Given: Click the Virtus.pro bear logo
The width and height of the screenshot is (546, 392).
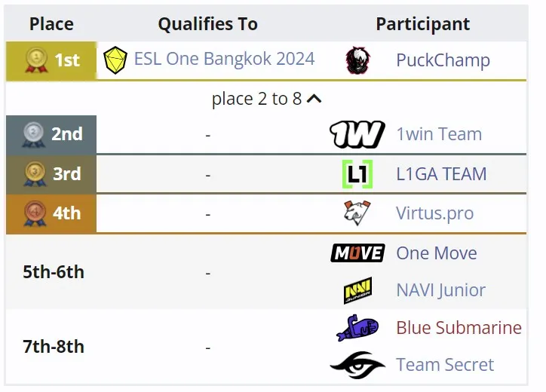Looking at the screenshot, I should coord(357,213).
